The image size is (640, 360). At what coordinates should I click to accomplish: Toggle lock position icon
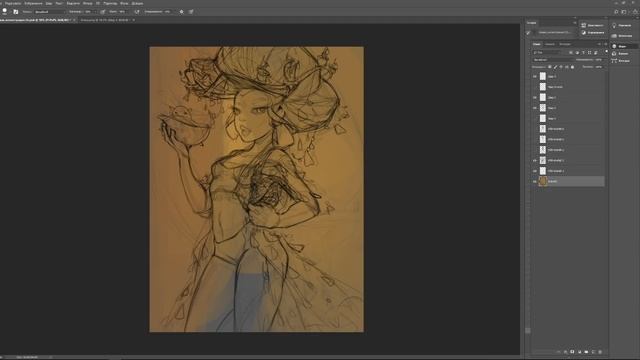[x=561, y=67]
